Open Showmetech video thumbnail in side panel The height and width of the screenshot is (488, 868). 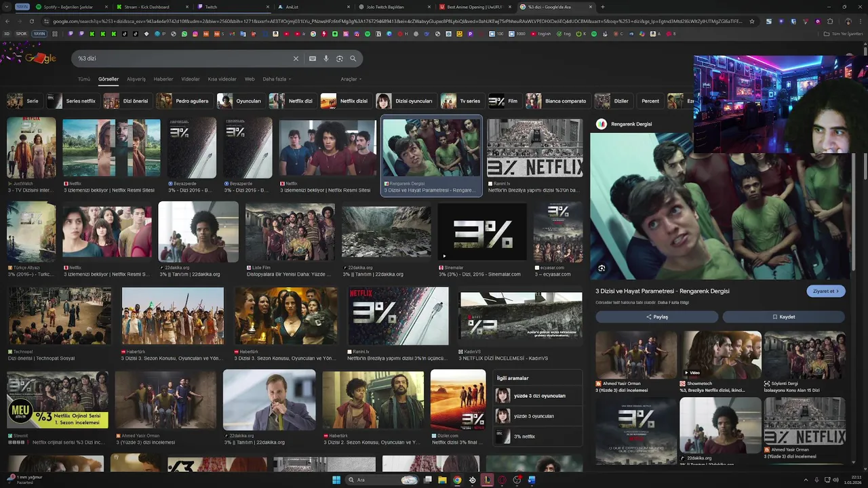722,354
